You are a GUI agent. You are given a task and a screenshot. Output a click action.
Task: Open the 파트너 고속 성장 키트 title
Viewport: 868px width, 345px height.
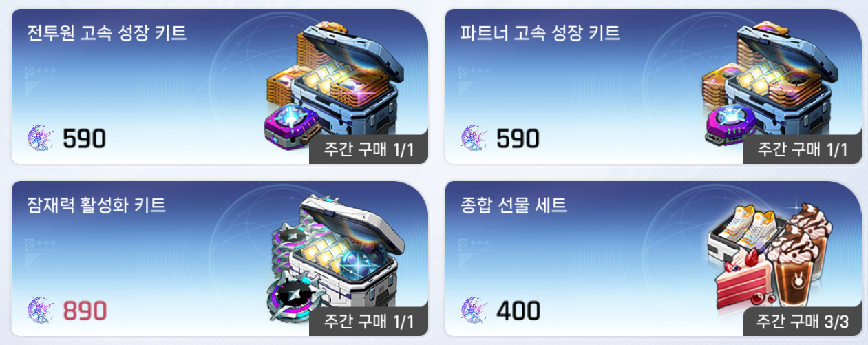click(x=540, y=33)
